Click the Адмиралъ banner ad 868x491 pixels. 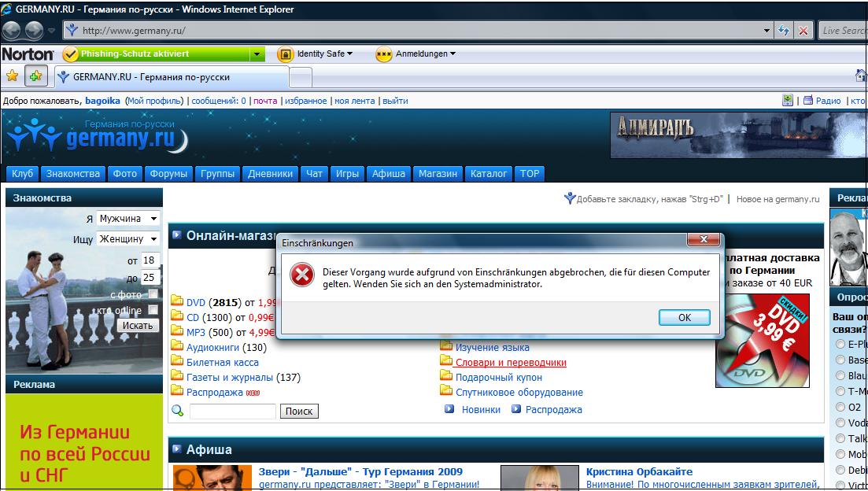click(739, 135)
